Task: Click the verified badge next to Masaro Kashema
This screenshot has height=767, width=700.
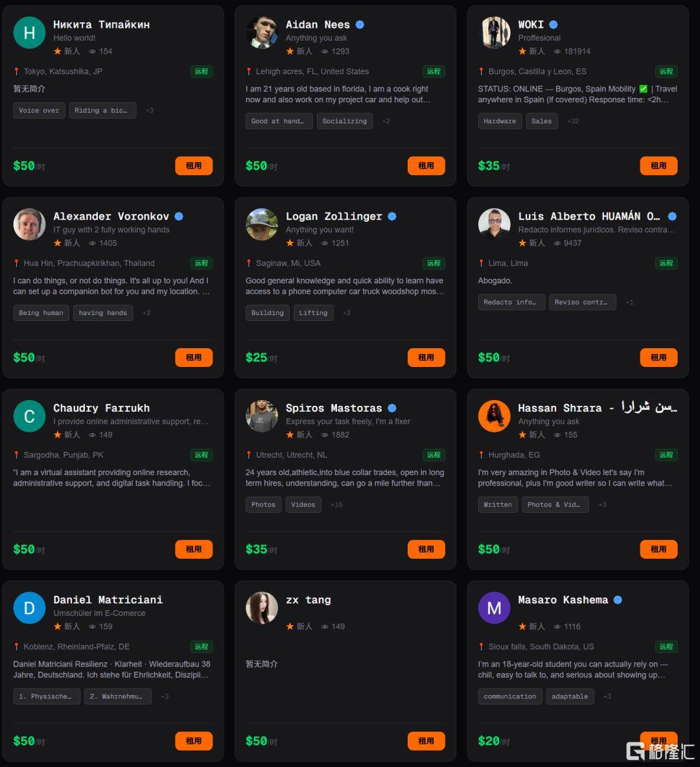Action: 618,600
